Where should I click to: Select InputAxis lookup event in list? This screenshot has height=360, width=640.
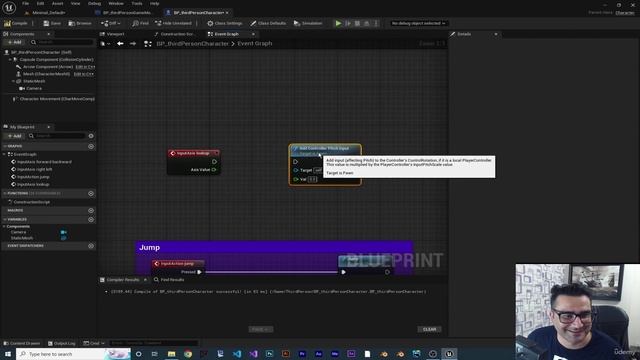coord(33,184)
